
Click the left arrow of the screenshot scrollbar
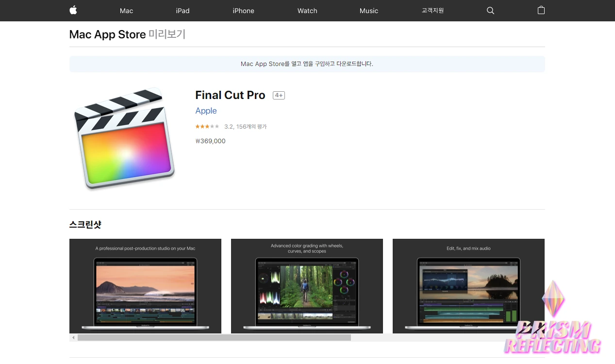73,337
